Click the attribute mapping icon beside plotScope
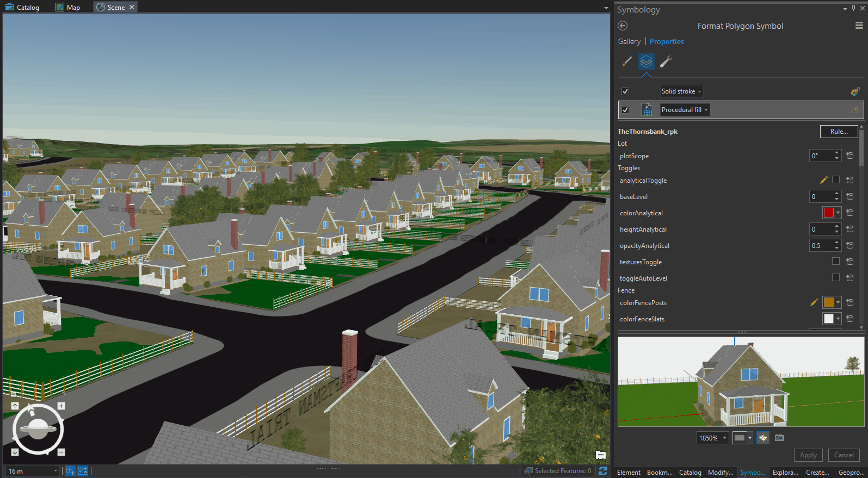The height and width of the screenshot is (478, 868). (x=849, y=156)
